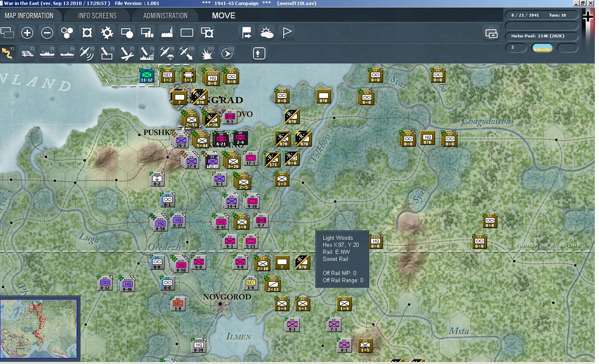Click the date and turn display pill
Viewport: 599px width, 364px height.
tap(542, 15)
